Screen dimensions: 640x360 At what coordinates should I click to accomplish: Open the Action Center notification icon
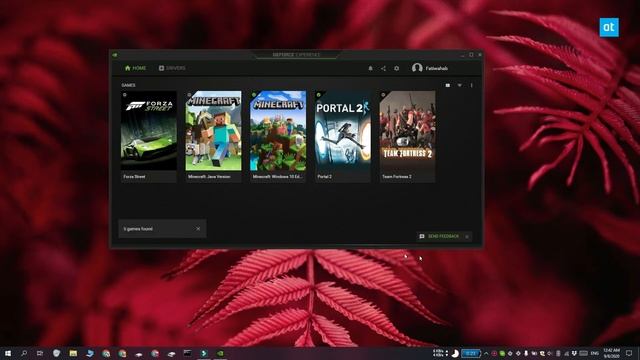click(629, 353)
